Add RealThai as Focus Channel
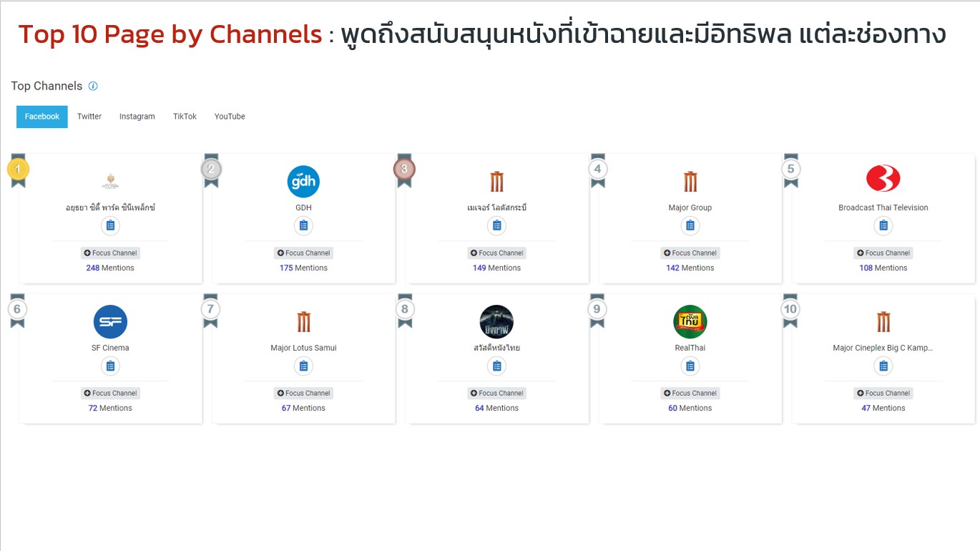This screenshot has width=980, height=551. [690, 393]
